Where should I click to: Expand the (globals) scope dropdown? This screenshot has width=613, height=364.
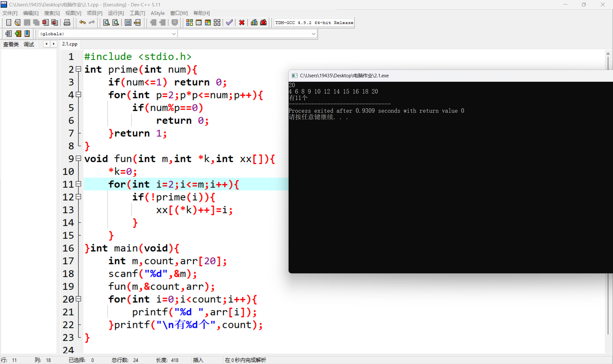[174, 34]
